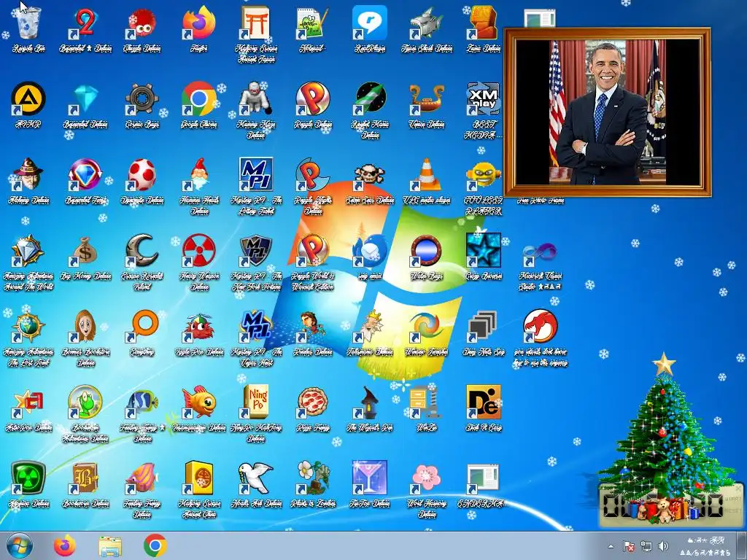
Task: Select the WinZip cabinet icon
Action: pos(426,402)
